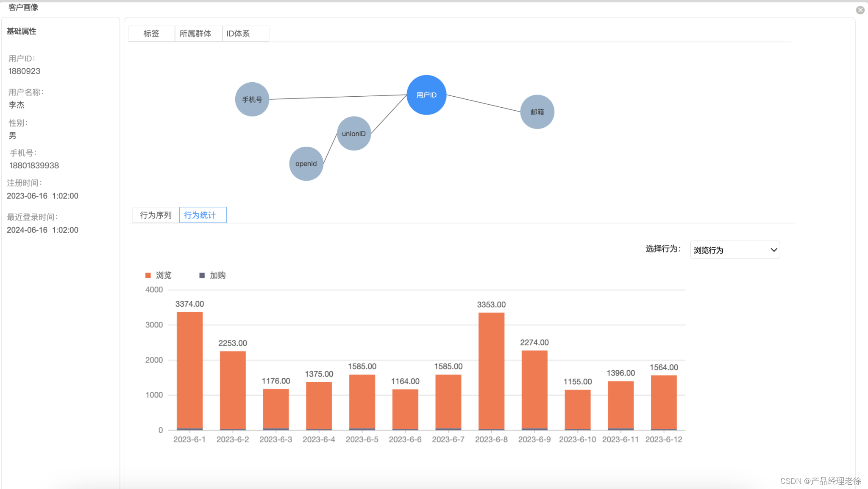Click the 2023-6-8 bar

click(x=491, y=371)
